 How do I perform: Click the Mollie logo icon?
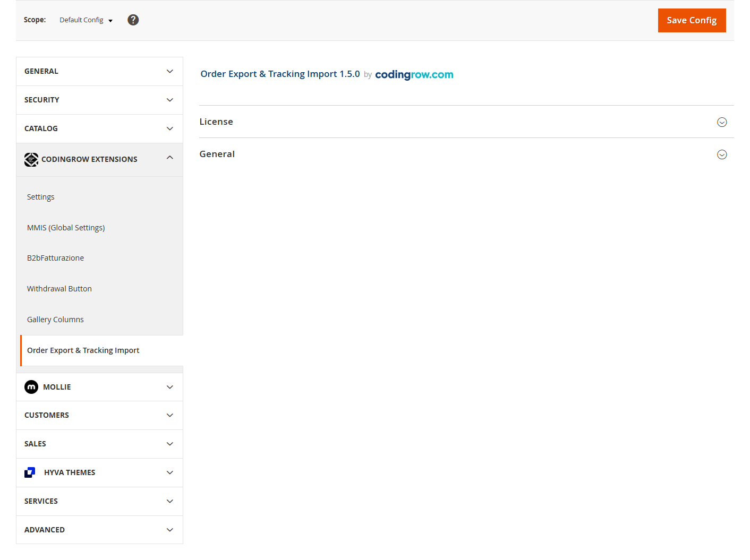[31, 387]
